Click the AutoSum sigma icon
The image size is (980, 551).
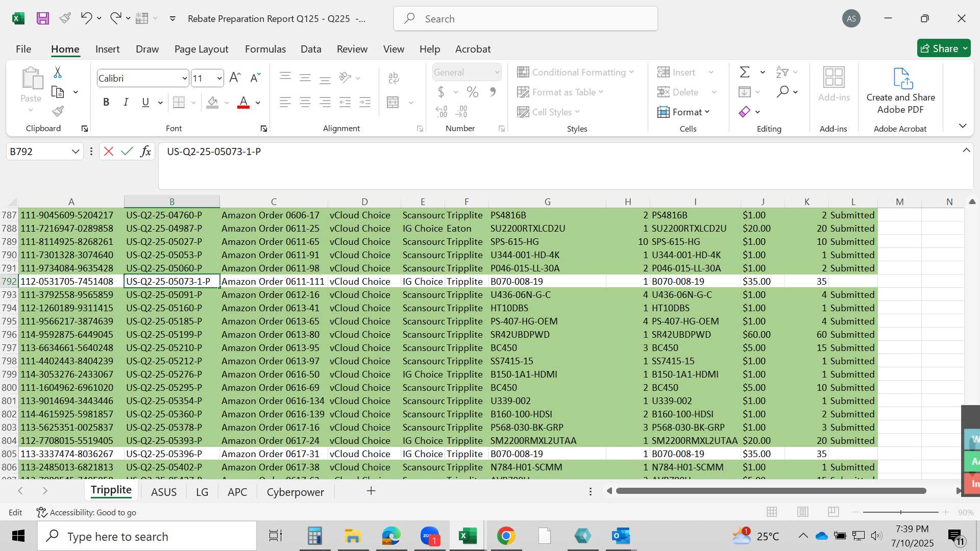(x=745, y=72)
